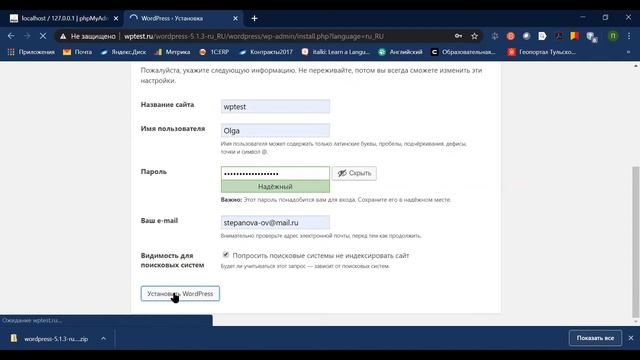
Task: Close the WordPress Установка tab
Action: [x=236, y=18]
